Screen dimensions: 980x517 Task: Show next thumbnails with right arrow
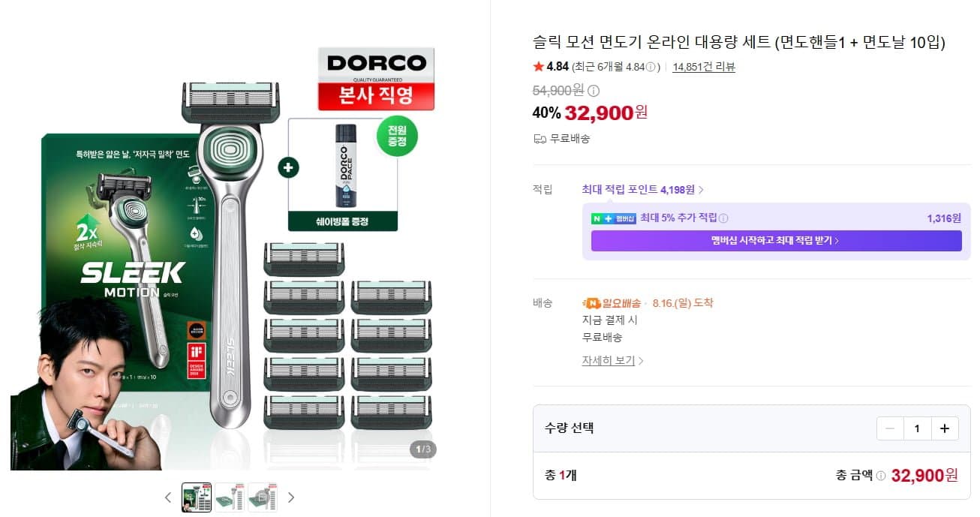tap(291, 497)
